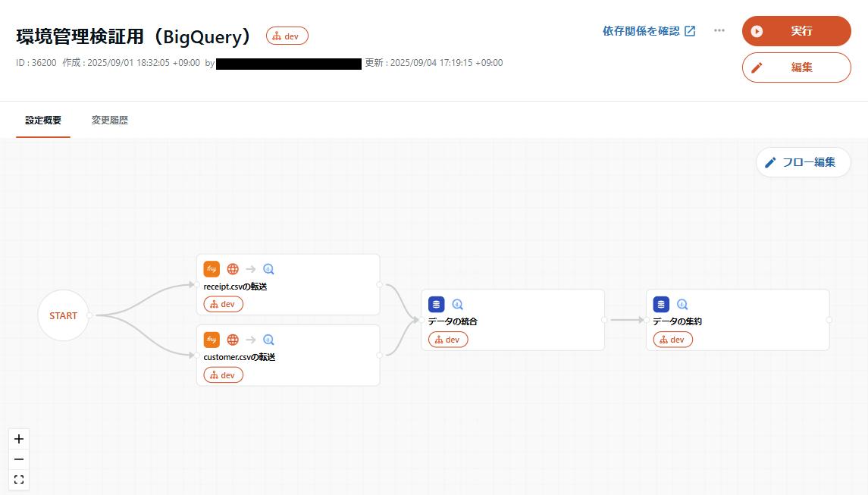This screenshot has width=868, height=495.
Task: Click output connector of START node
Action: pyautogui.click(x=89, y=315)
